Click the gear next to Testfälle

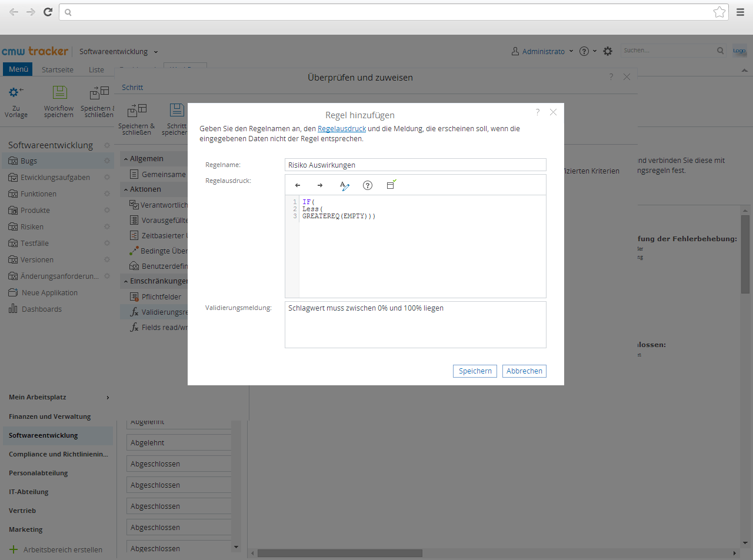[x=107, y=243]
